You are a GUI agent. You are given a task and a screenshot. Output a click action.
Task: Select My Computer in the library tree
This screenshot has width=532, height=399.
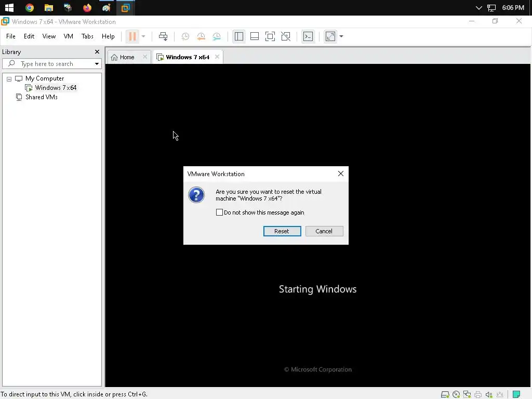pos(45,78)
